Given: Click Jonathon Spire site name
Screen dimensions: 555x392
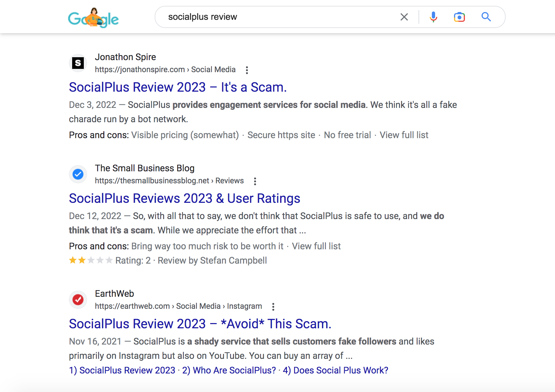Looking at the screenshot, I should tap(125, 57).
